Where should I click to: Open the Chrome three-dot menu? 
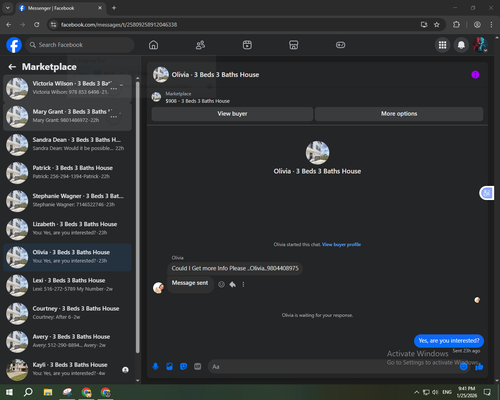(491, 25)
